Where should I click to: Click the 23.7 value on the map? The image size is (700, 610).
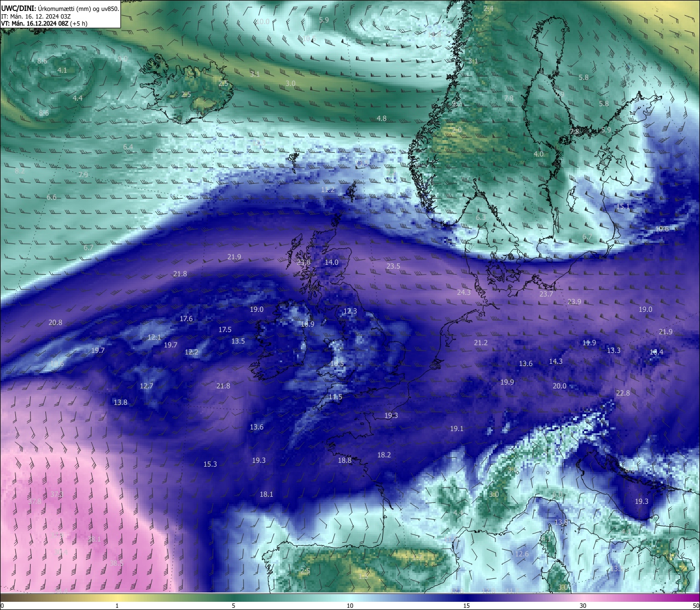tap(546, 294)
